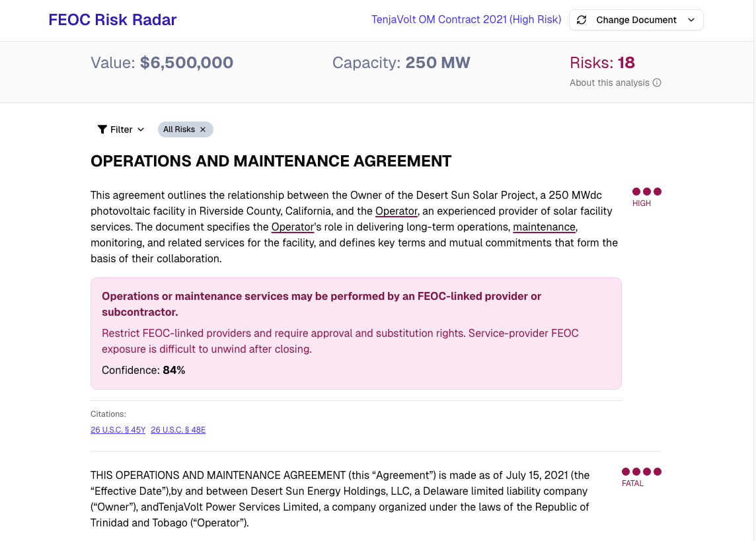
Task: Click the underlined Operator term
Action: tap(396, 211)
